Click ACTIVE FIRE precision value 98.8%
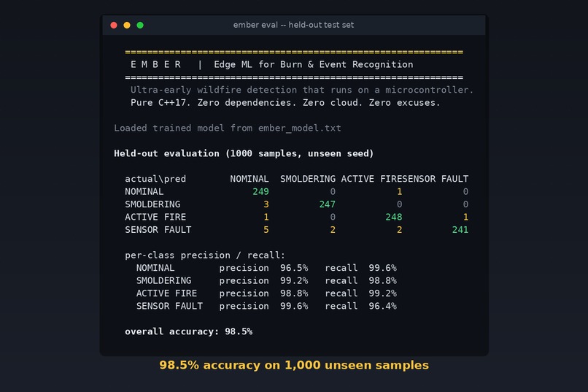 tap(294, 293)
